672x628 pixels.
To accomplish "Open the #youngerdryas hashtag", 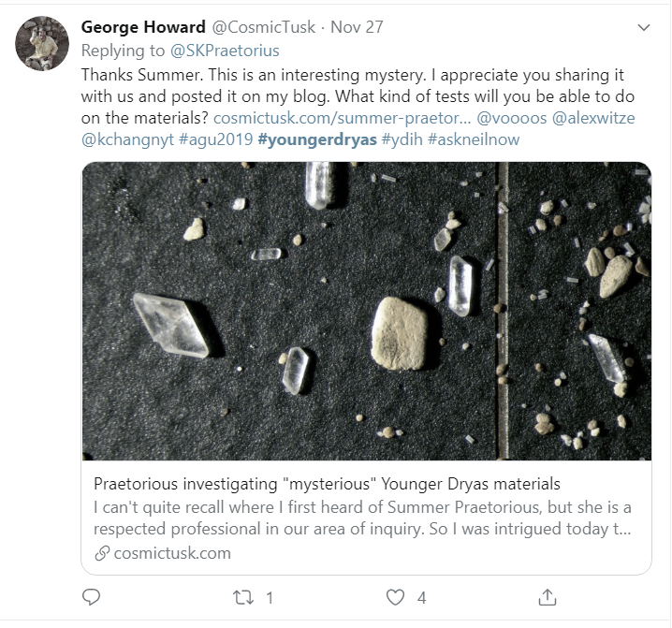I will [x=316, y=140].
